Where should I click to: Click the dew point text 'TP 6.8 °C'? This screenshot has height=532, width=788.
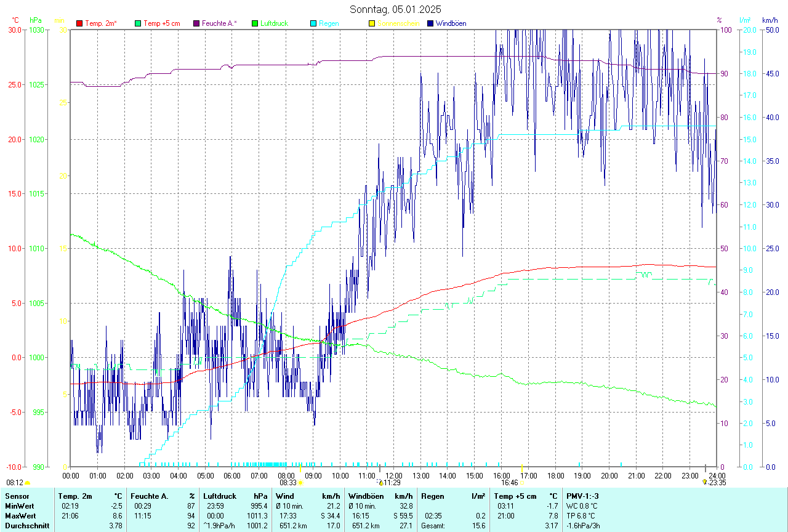pyautogui.click(x=581, y=516)
